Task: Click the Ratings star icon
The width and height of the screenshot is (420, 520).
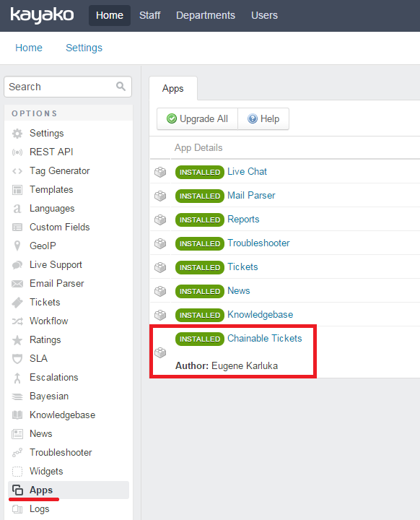Action: [x=17, y=340]
